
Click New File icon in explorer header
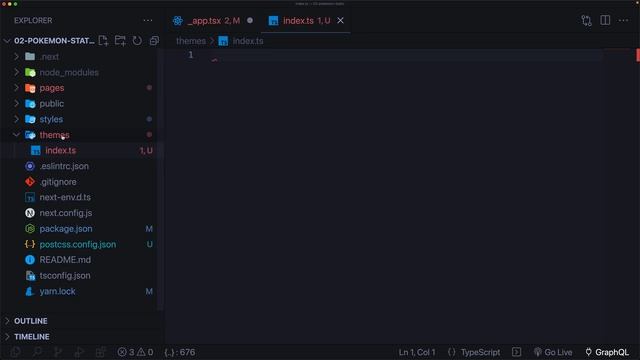[x=103, y=40]
